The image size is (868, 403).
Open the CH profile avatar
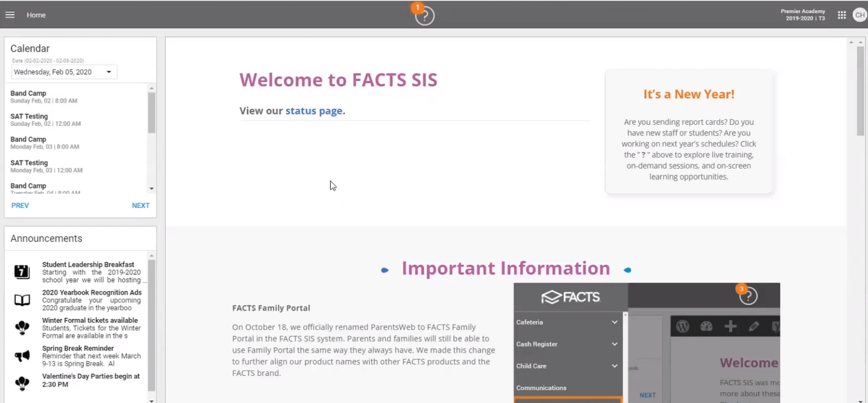[x=860, y=15]
